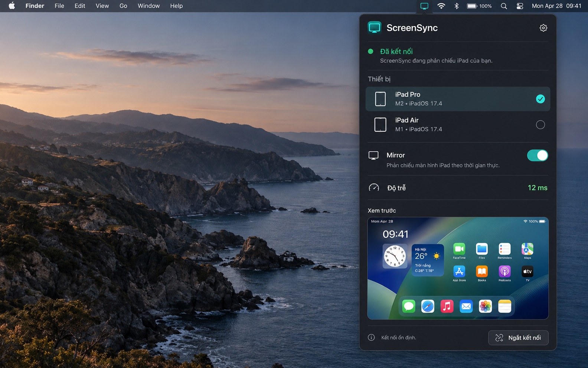Click the iPad Air device tablet icon
Screen dimensions: 588x368
(x=380, y=125)
